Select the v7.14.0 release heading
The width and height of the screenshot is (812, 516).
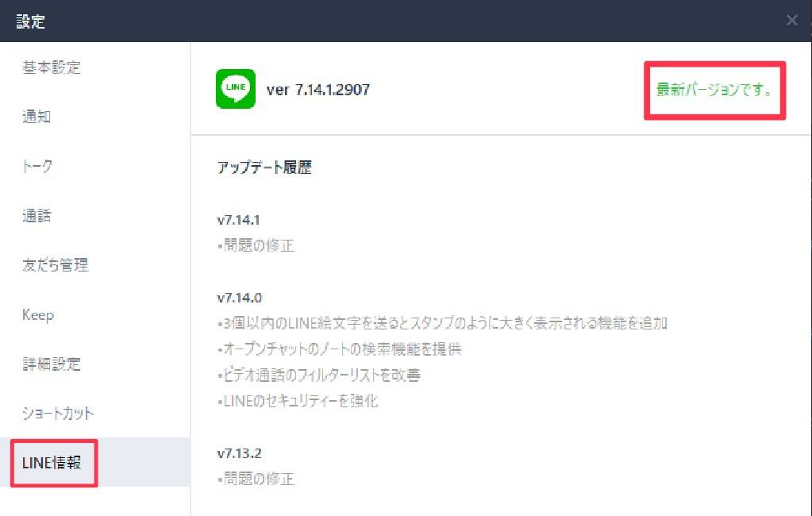point(239,298)
